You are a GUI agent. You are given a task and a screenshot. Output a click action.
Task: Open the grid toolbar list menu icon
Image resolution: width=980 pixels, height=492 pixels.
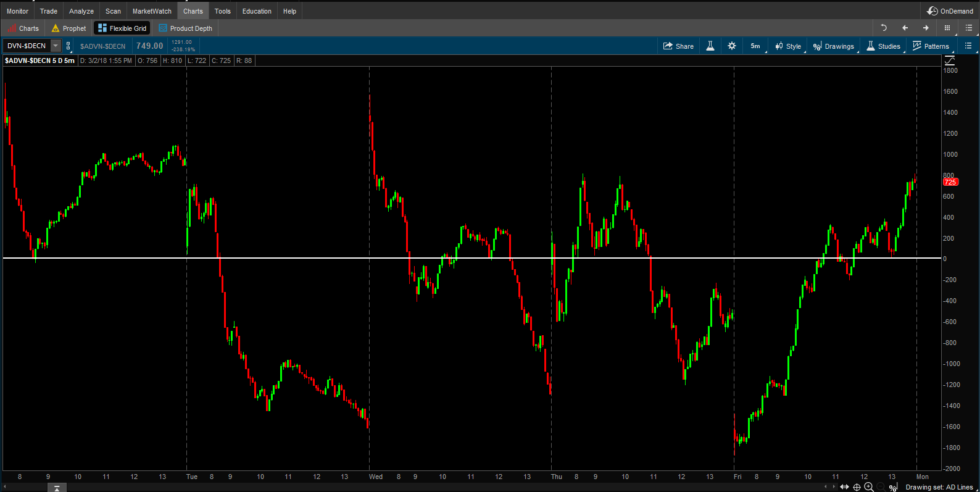pos(969,28)
